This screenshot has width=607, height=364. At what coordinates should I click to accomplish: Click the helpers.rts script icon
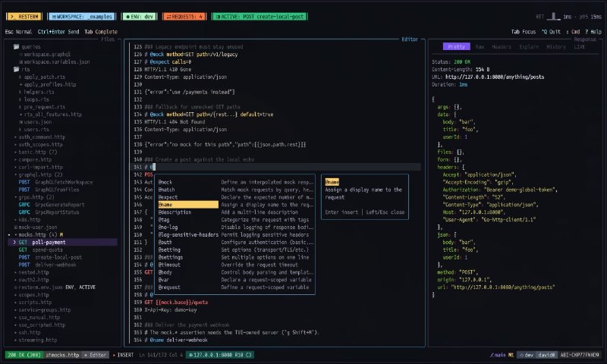coord(20,92)
